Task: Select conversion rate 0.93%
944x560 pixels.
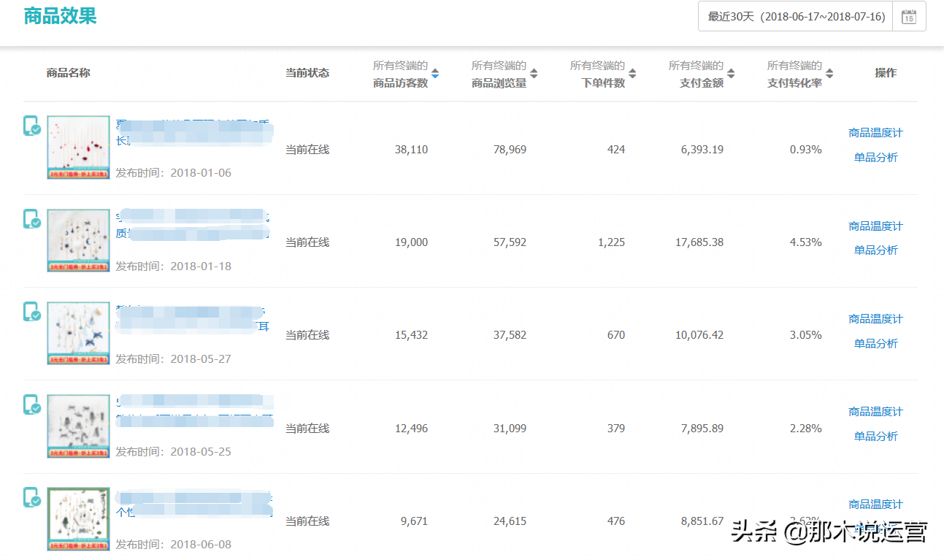Action: 805,150
